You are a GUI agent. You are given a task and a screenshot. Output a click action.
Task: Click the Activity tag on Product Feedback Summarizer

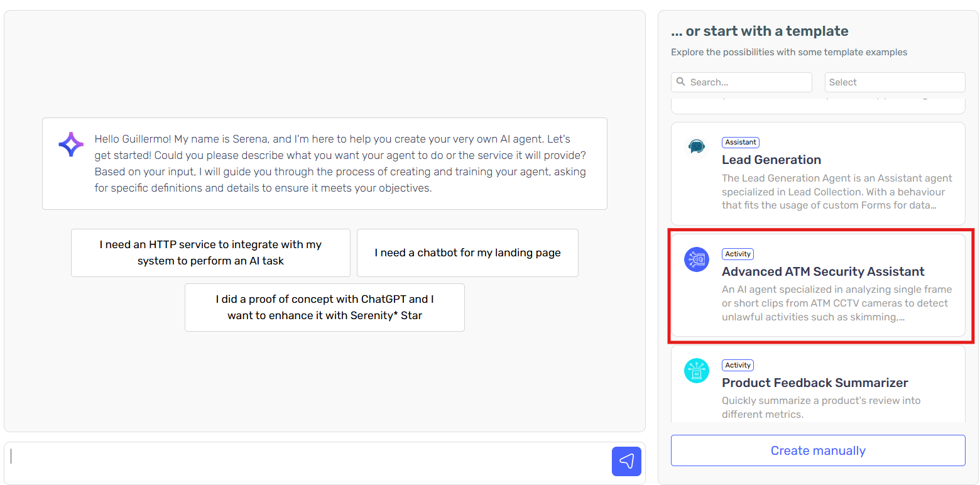click(738, 365)
